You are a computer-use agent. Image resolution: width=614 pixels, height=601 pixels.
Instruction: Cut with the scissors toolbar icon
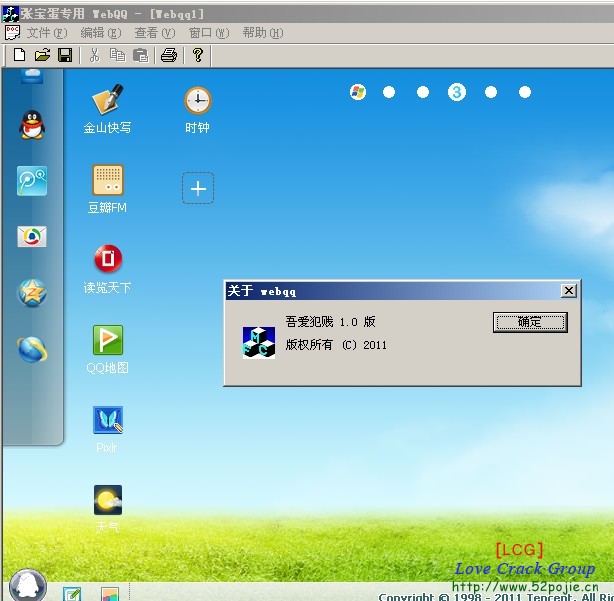94,55
